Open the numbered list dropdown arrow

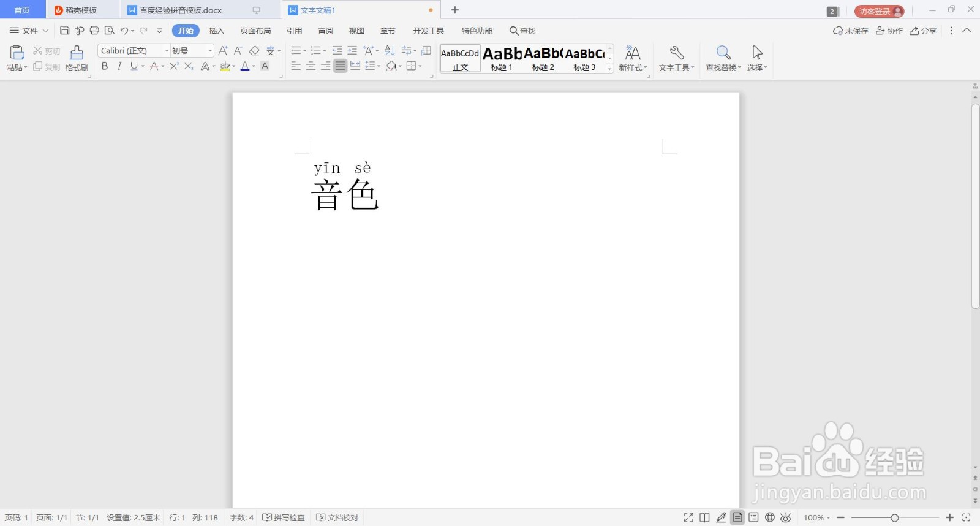[x=325, y=51]
